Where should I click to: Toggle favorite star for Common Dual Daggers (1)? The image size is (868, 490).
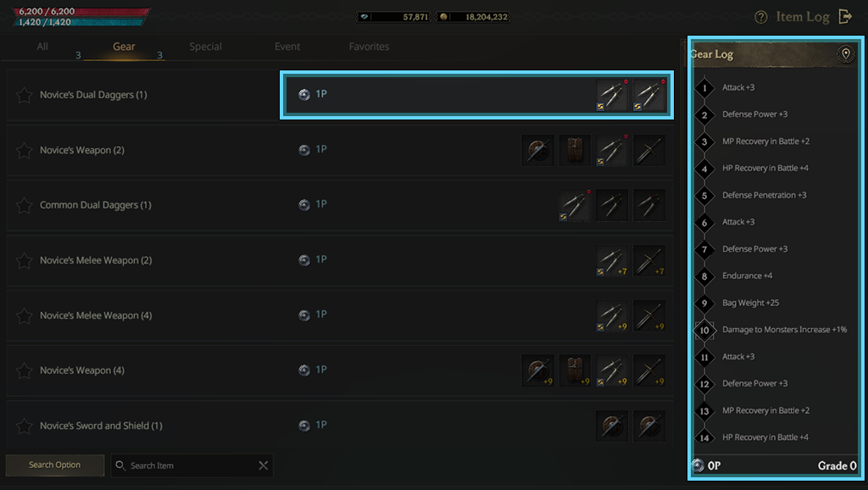[25, 205]
